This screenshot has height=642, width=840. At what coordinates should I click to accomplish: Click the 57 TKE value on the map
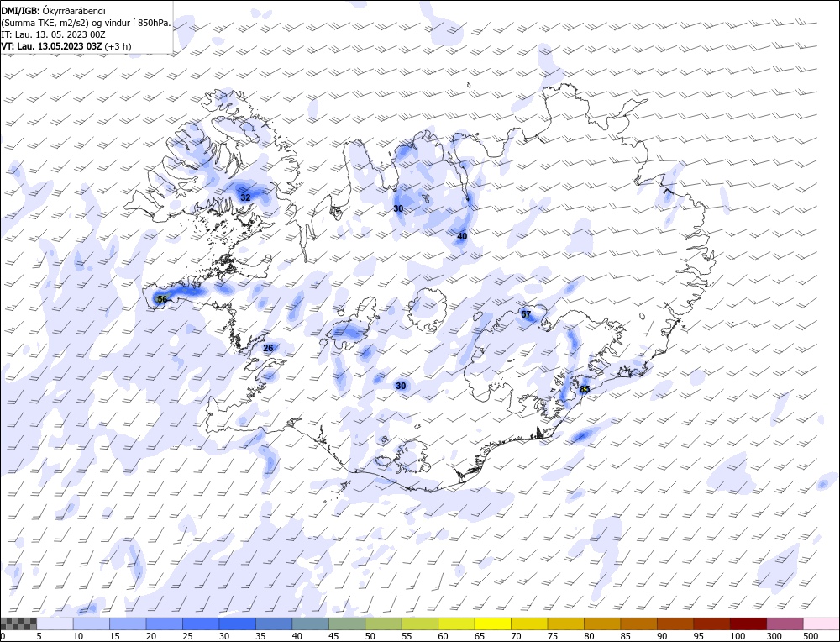[526, 314]
